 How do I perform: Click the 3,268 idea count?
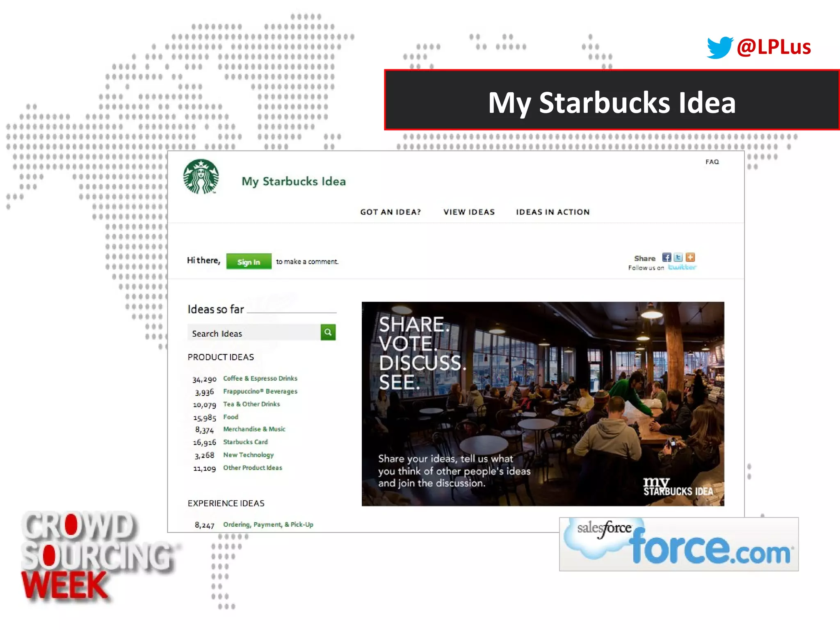point(204,455)
